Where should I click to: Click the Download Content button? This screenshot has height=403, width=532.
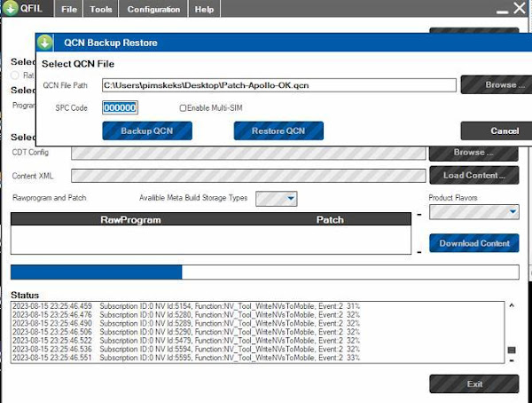474,243
